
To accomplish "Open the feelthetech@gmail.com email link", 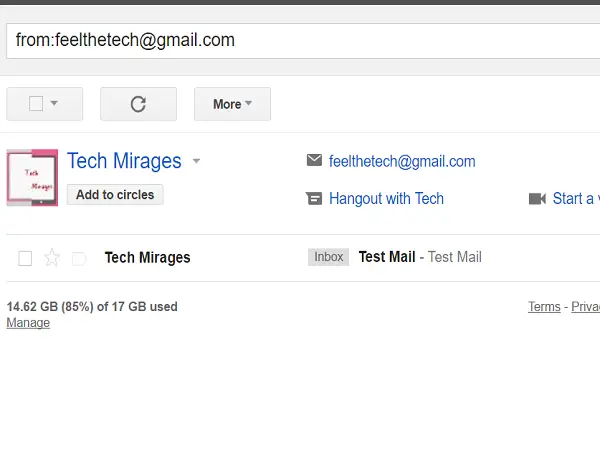I will pyautogui.click(x=402, y=161).
